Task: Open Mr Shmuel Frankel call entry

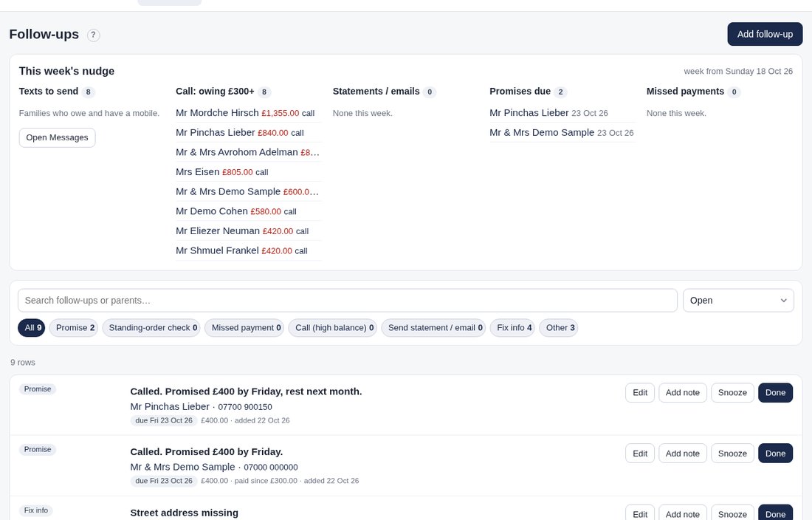Action: pyautogui.click(x=249, y=250)
